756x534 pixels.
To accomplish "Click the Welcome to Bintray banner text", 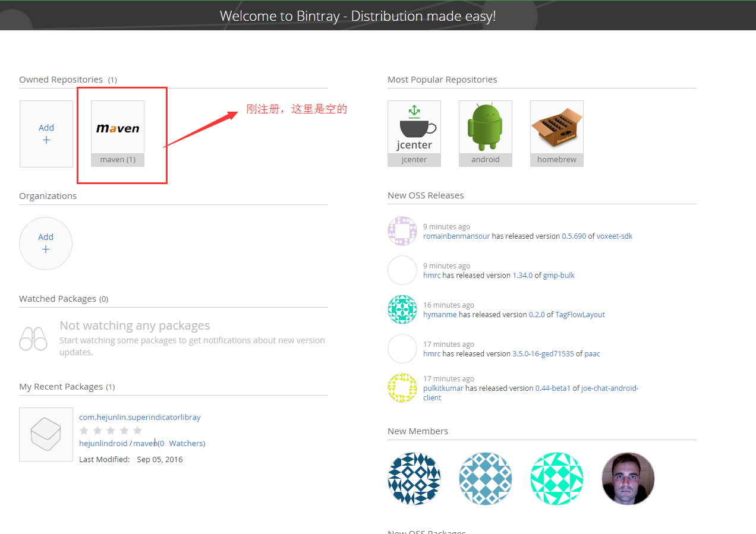I will pos(358,16).
